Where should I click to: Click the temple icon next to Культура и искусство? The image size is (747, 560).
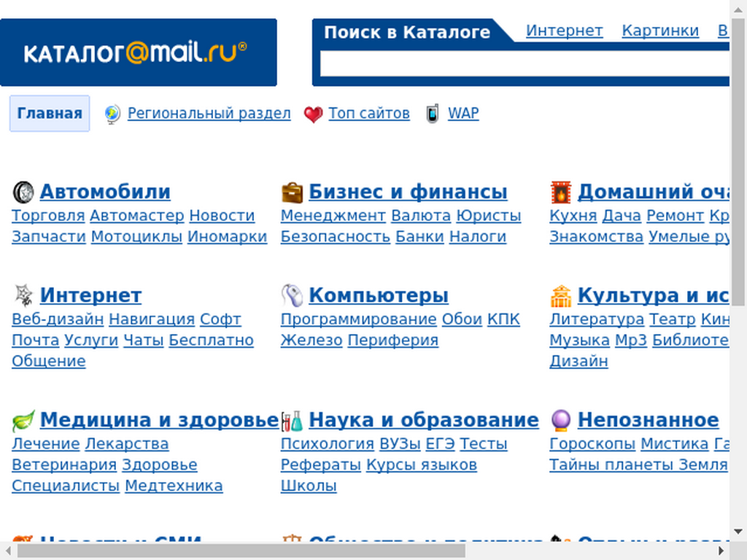[x=561, y=296]
